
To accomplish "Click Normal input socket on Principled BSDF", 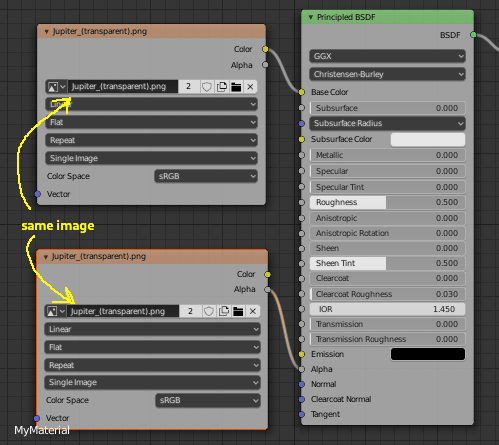I will click(302, 384).
